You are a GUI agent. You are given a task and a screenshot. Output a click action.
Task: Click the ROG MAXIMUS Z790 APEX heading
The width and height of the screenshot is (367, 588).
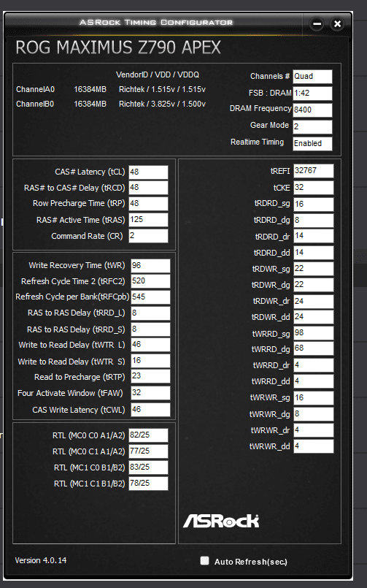tap(118, 47)
